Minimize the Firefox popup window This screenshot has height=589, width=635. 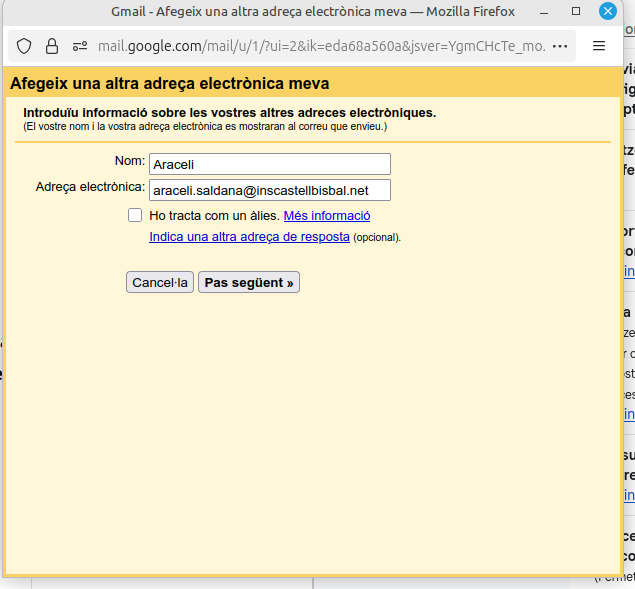pyautogui.click(x=547, y=11)
